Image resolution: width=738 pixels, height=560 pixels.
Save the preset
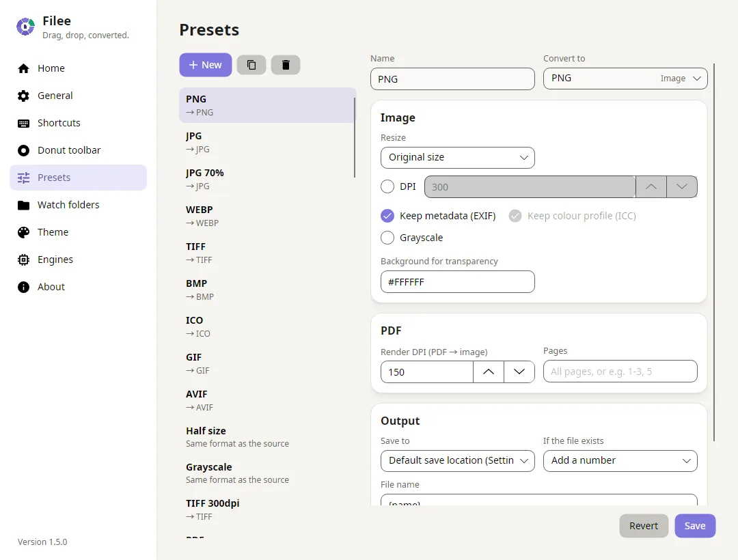[x=695, y=526]
